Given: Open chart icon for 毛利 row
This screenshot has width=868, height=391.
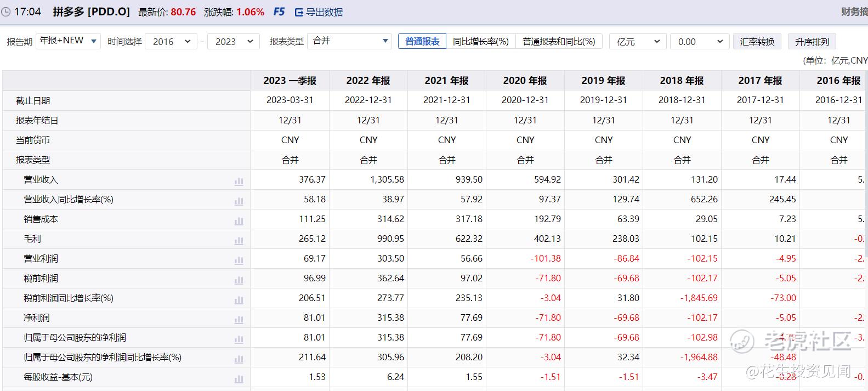Looking at the screenshot, I should coord(239,241).
